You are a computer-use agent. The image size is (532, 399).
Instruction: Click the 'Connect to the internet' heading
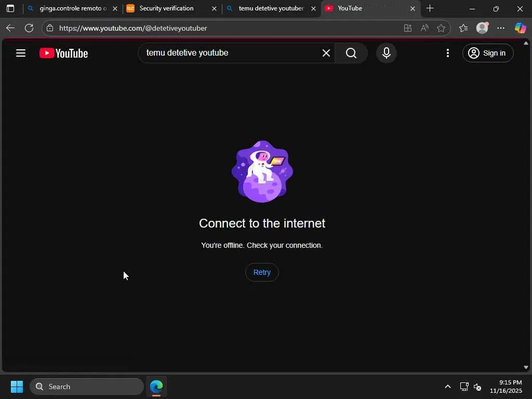262,223
